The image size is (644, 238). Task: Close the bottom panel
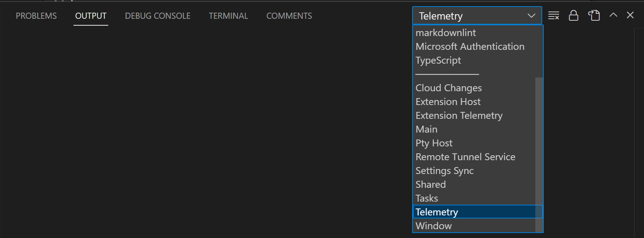click(630, 15)
